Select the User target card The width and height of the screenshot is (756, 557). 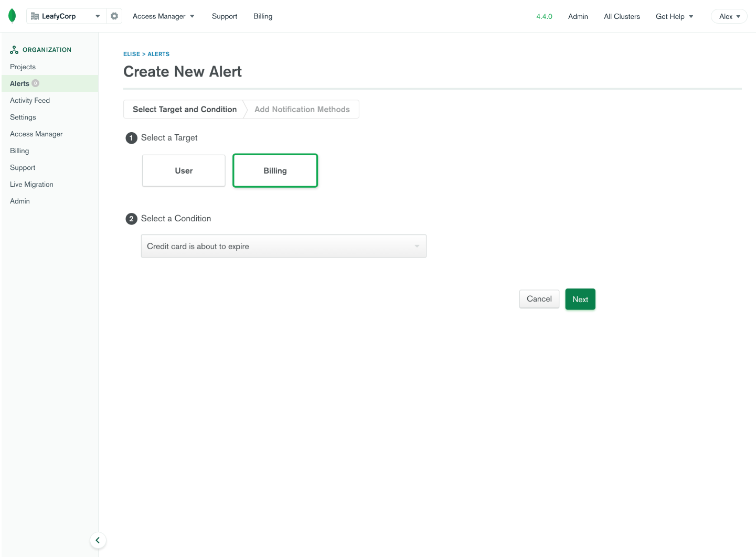184,170
